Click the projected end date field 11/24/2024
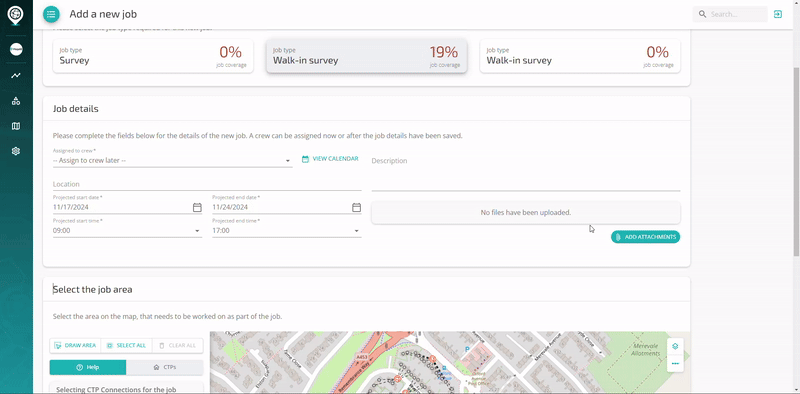This screenshot has height=394, width=800. [x=281, y=207]
